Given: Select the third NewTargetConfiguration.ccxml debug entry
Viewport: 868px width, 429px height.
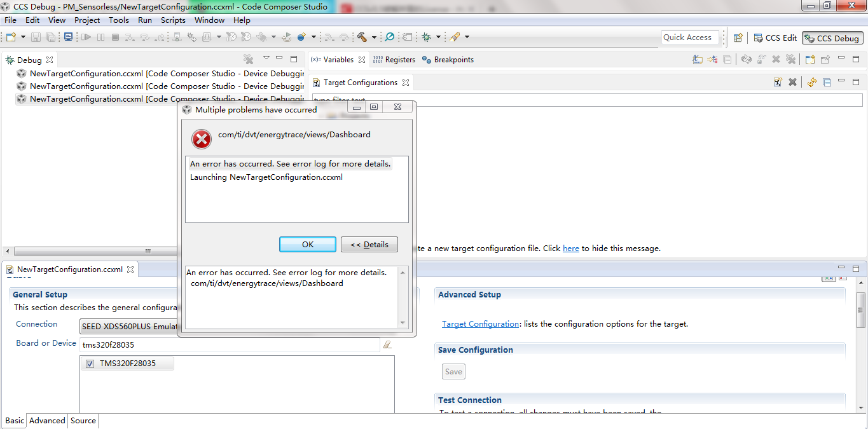Looking at the screenshot, I should [x=160, y=99].
